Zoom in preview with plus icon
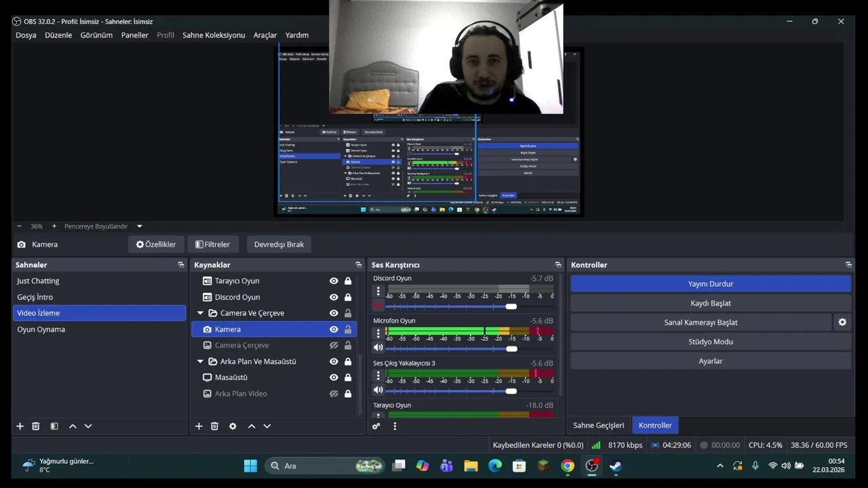The height and width of the screenshot is (488, 868). [54, 226]
